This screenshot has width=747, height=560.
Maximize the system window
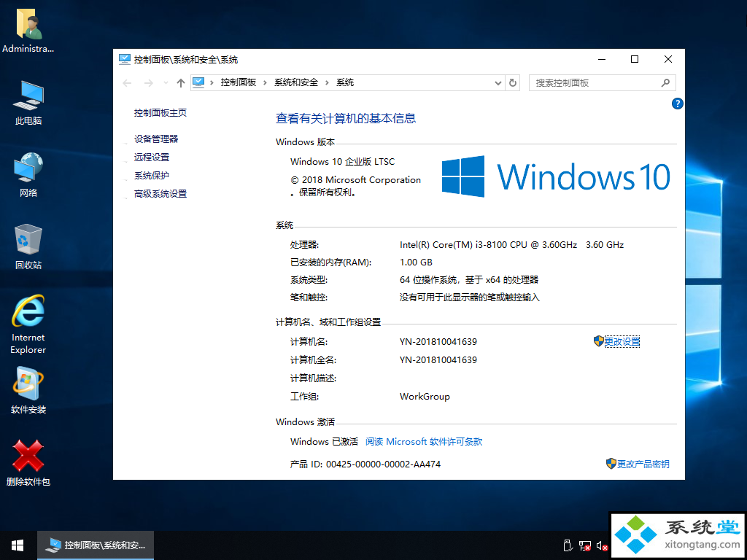point(635,59)
